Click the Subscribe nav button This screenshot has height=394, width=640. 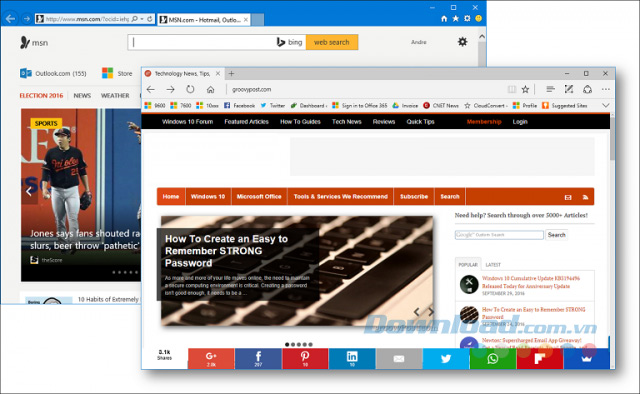[x=414, y=196]
